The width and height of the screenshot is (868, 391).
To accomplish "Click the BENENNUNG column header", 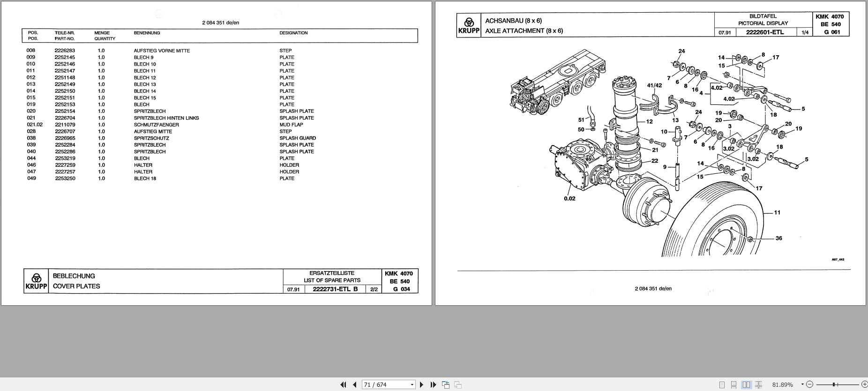I will pos(147,33).
